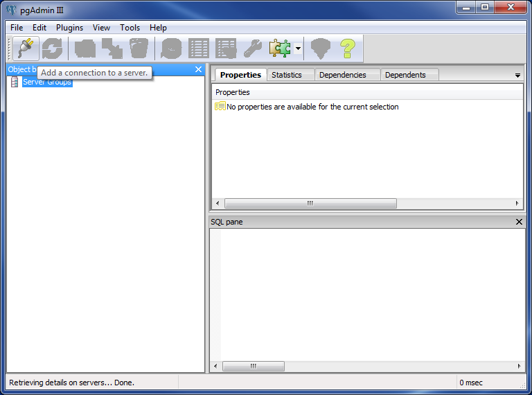
Task: Click the Plugins puzzle piece icon
Action: (x=280, y=49)
